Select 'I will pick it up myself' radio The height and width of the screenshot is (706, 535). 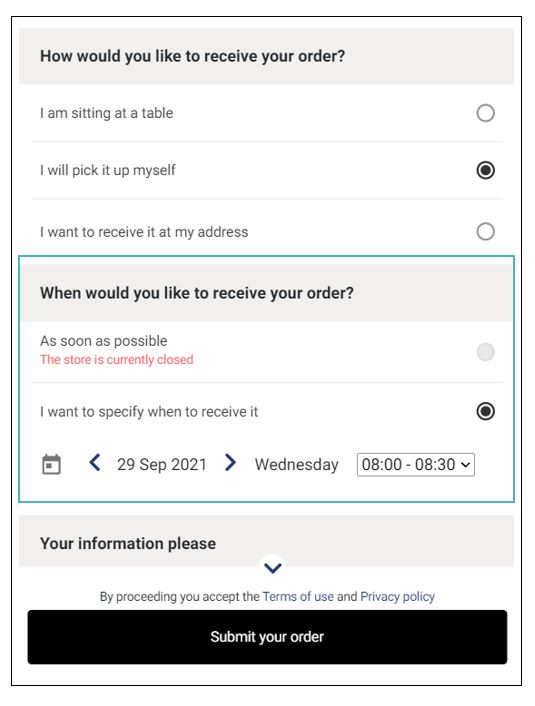[x=485, y=170]
